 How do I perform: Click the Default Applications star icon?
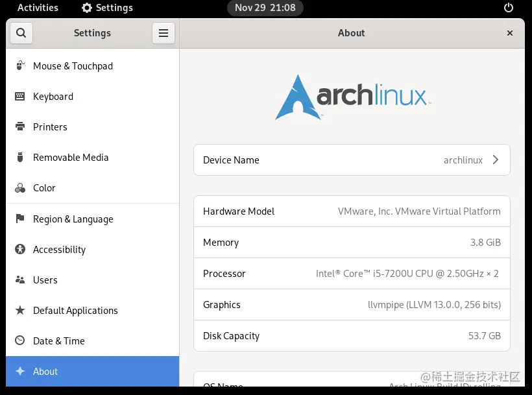(20, 310)
